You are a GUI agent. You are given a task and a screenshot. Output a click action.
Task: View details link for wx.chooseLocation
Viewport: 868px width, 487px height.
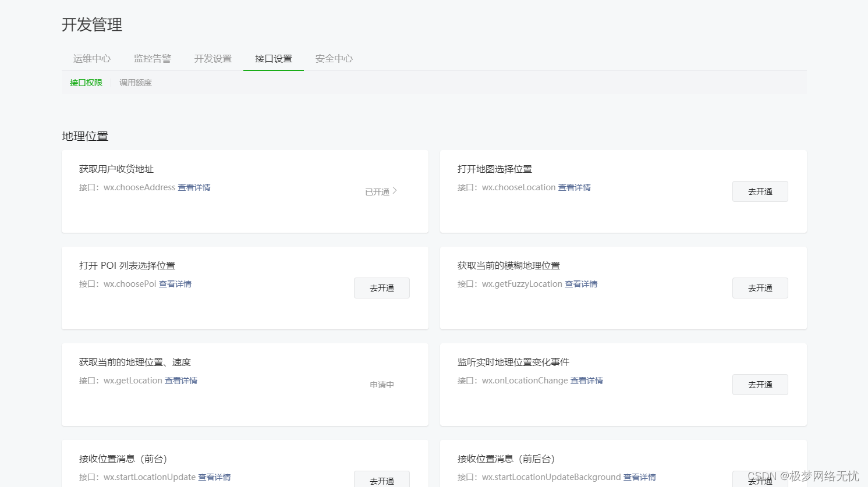coord(575,187)
